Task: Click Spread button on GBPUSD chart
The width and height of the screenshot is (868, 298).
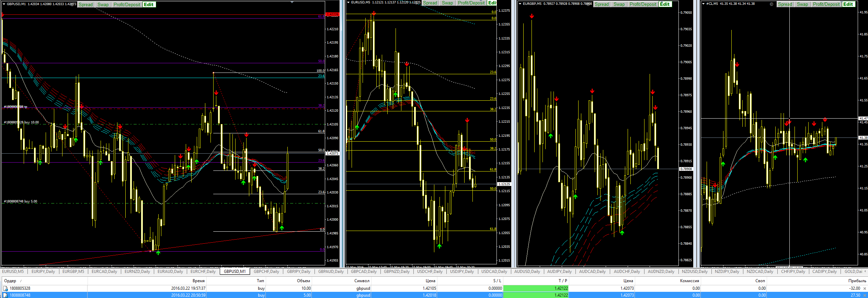Action: pos(86,4)
